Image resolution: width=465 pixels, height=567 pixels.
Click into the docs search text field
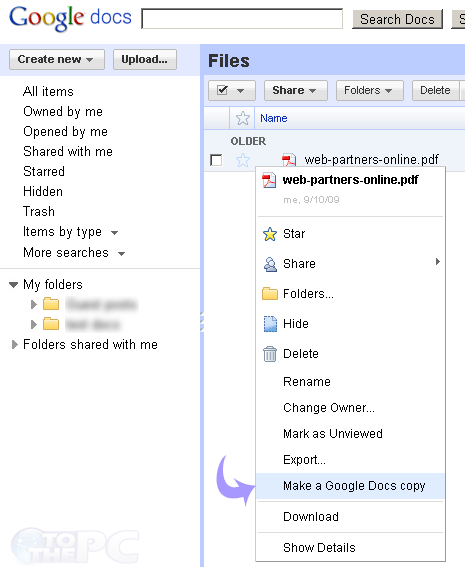tap(242, 19)
